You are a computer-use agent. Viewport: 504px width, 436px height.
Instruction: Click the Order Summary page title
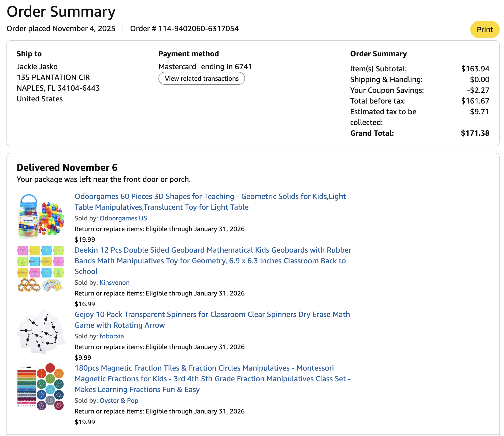61,12
